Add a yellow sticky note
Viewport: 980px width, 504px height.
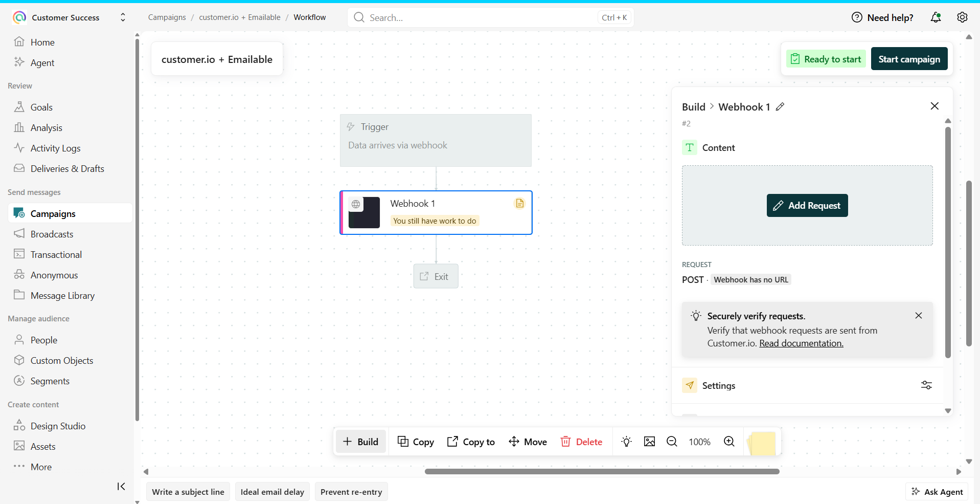click(762, 443)
